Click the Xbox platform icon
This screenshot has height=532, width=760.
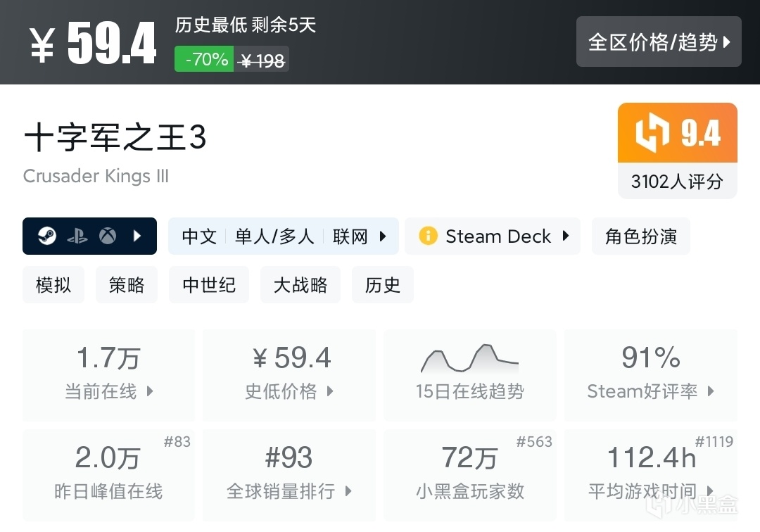click(108, 236)
